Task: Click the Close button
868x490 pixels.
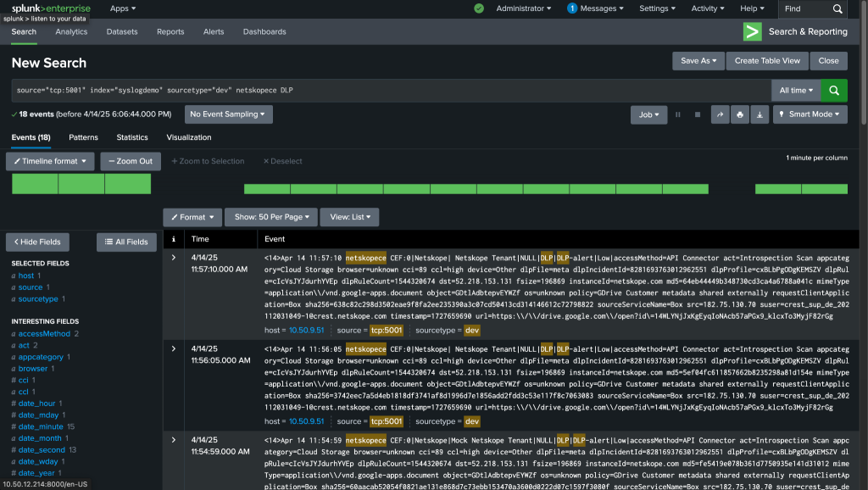Action: (829, 61)
